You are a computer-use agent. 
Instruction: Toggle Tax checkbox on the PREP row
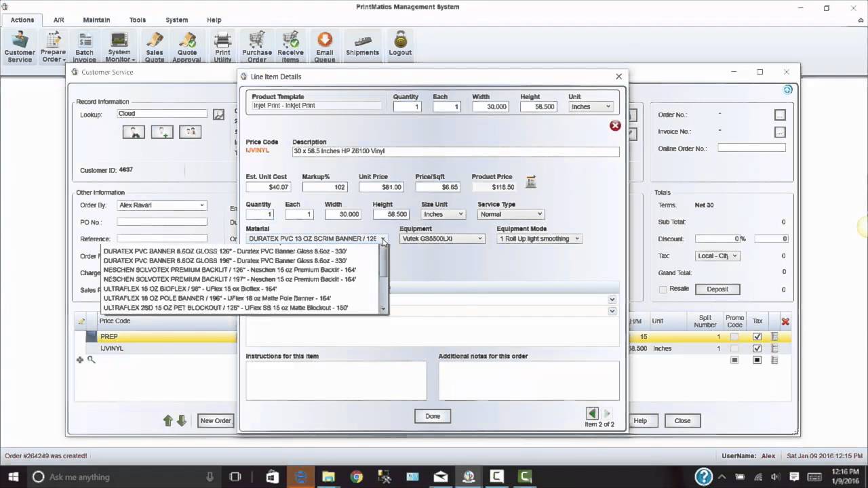(x=757, y=337)
